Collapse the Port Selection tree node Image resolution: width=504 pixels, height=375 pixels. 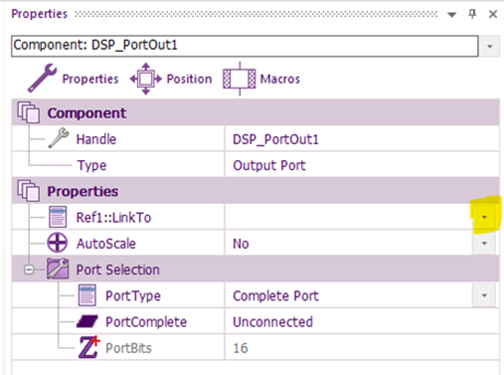[x=29, y=269]
